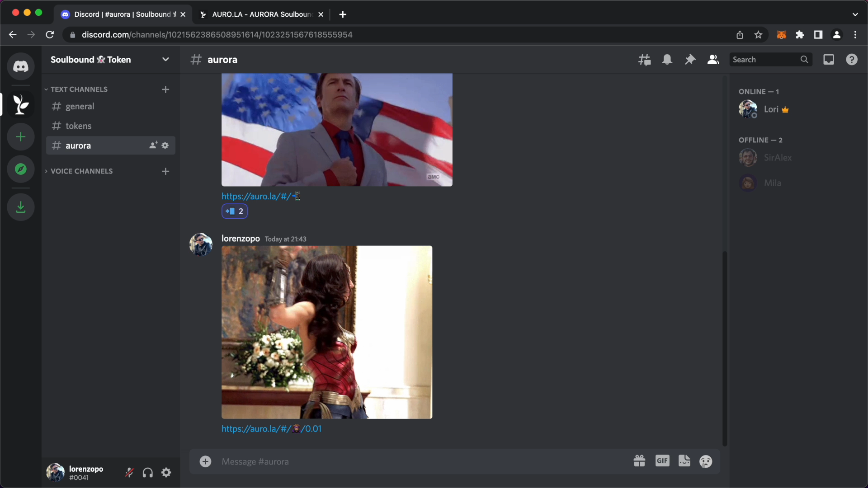Image resolution: width=868 pixels, height=488 pixels.
Task: Open the emoji picker
Action: tap(706, 461)
